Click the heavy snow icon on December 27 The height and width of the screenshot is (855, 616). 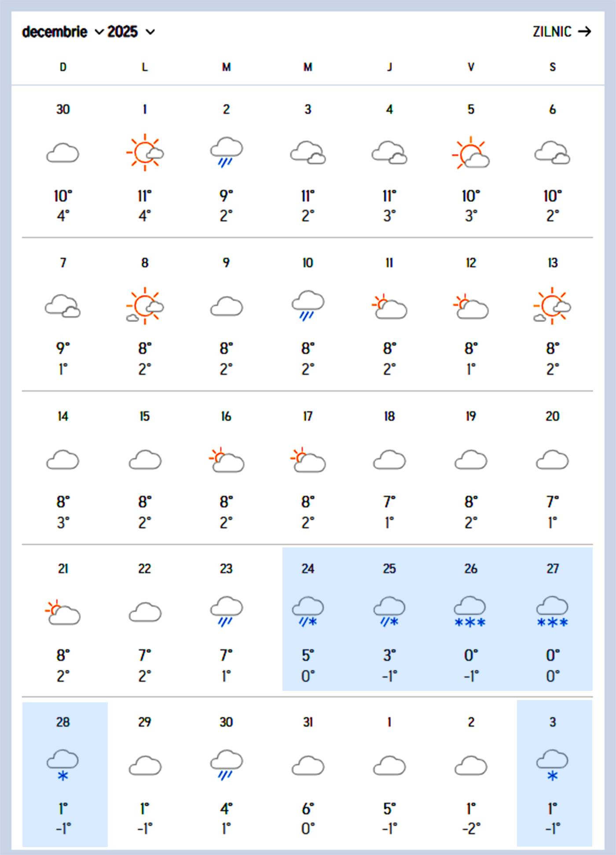[x=552, y=612]
